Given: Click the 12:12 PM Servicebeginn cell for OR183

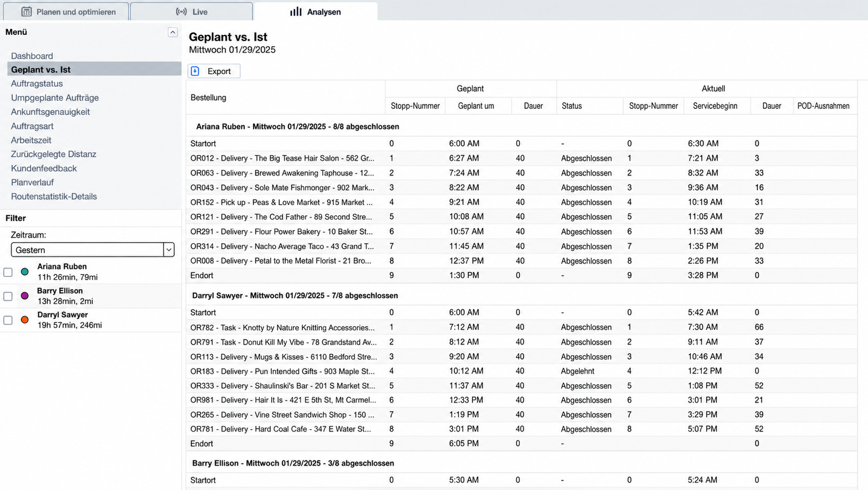Looking at the screenshot, I should coord(704,371).
